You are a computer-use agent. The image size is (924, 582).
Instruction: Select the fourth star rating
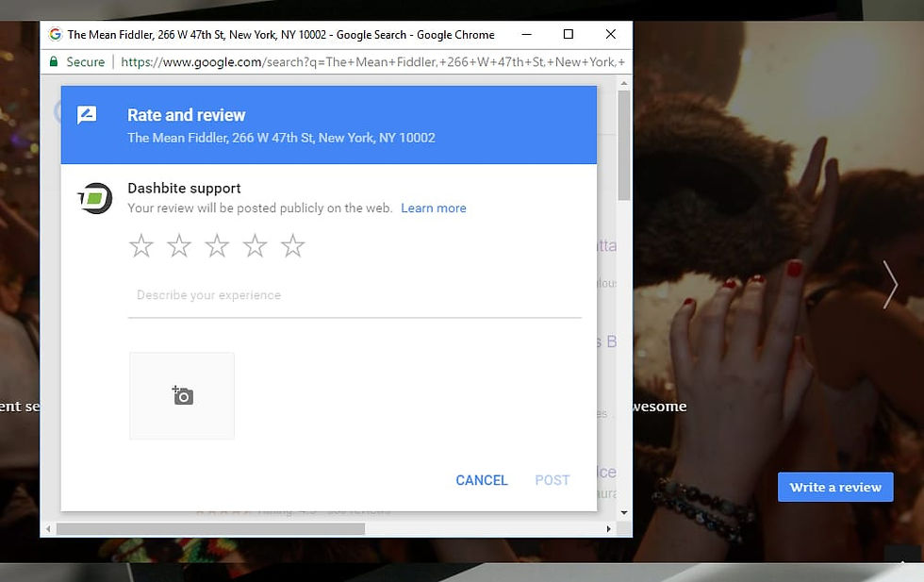(x=255, y=246)
